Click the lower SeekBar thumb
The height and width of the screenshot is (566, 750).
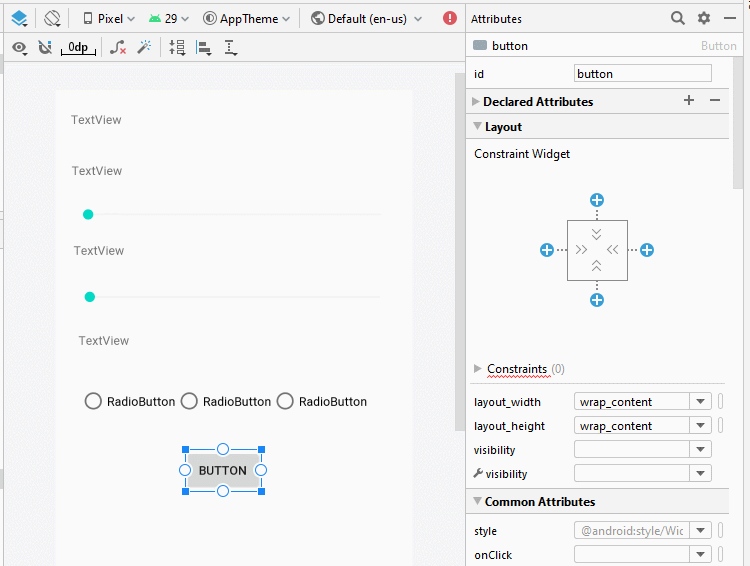[x=89, y=297]
